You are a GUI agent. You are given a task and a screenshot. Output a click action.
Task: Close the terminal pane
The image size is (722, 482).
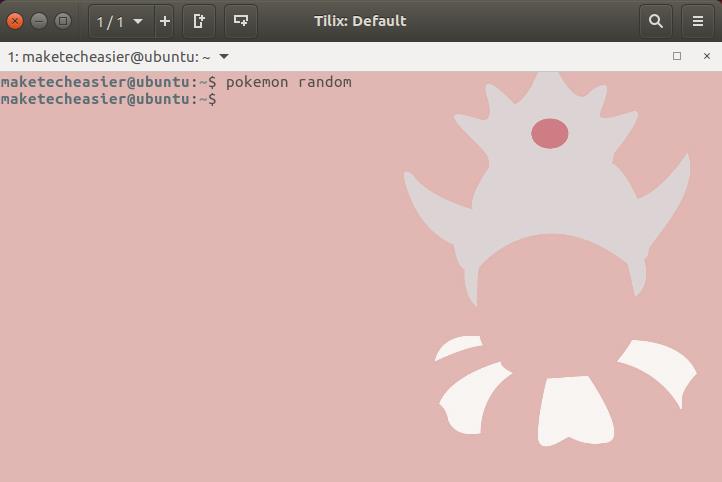point(707,56)
